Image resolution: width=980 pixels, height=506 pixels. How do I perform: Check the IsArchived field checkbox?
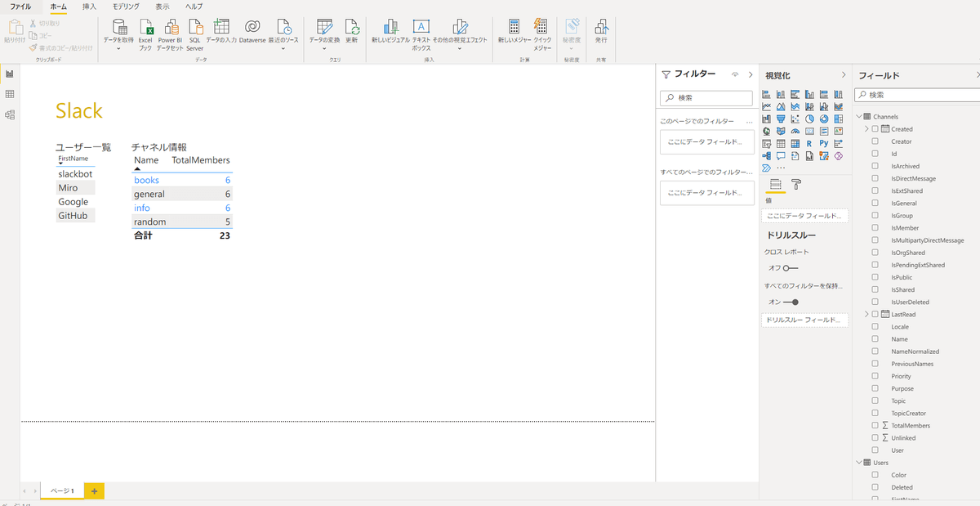tap(875, 166)
